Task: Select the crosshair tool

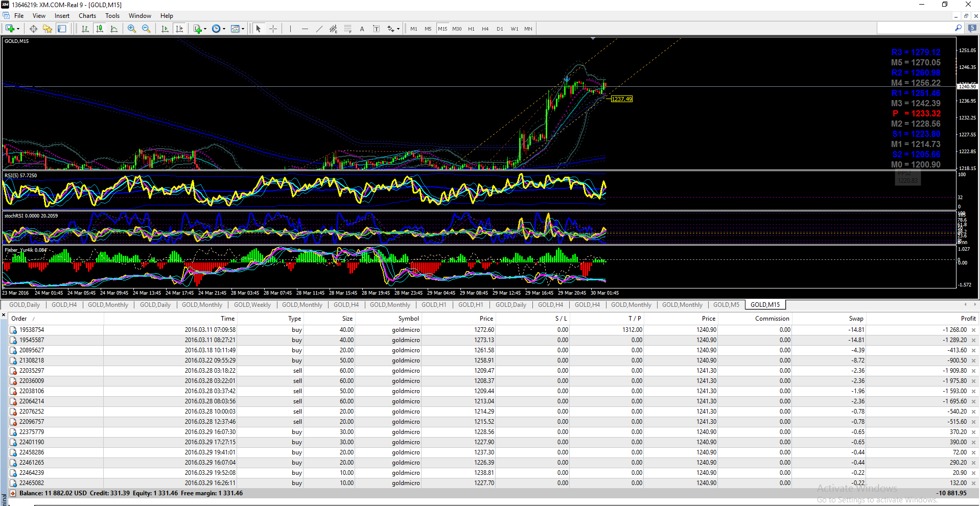Action: pos(273,29)
